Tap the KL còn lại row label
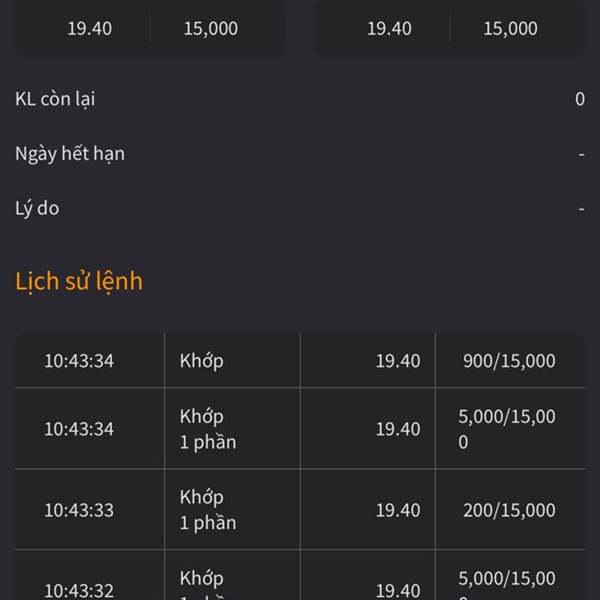Viewport: 600px width, 600px height. [x=55, y=99]
